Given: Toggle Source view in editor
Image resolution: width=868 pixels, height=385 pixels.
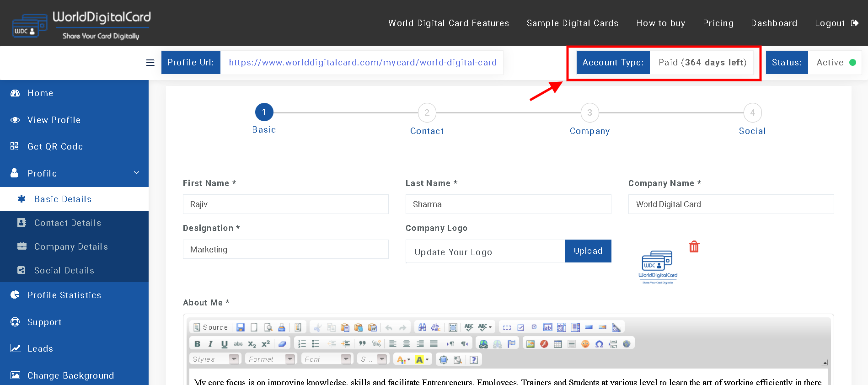Looking at the screenshot, I should [211, 327].
